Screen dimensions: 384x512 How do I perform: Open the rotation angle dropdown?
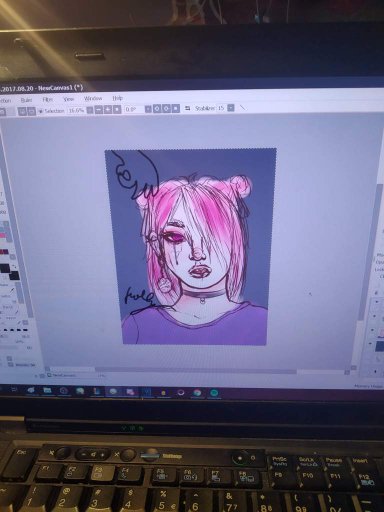pos(148,109)
